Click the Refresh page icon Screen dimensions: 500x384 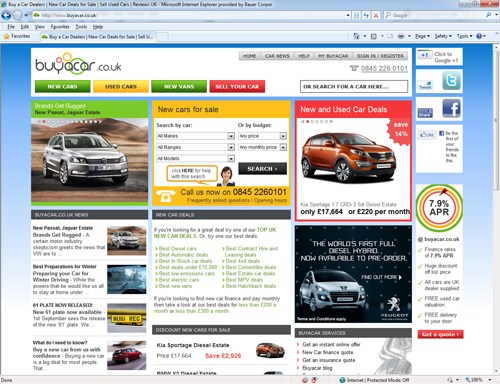tap(366, 15)
